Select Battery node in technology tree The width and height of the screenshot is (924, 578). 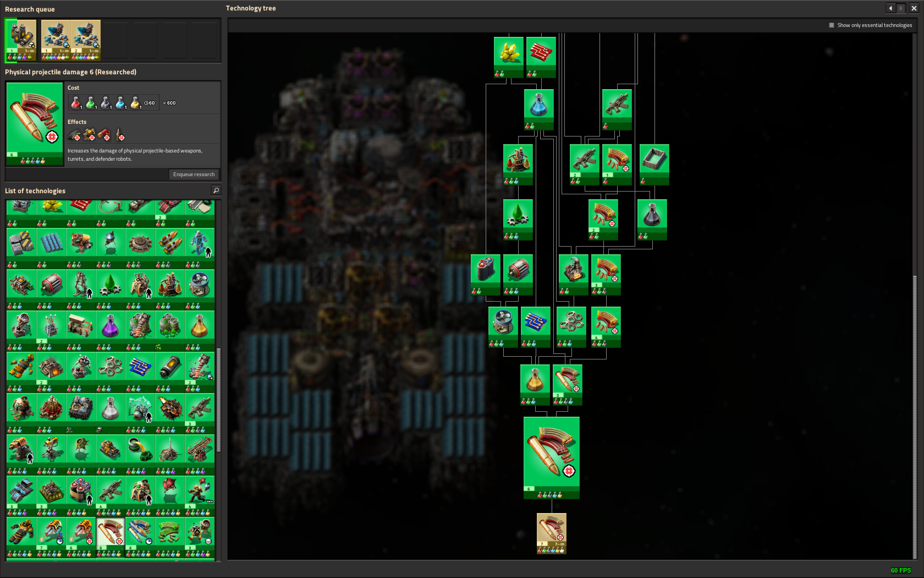(486, 275)
